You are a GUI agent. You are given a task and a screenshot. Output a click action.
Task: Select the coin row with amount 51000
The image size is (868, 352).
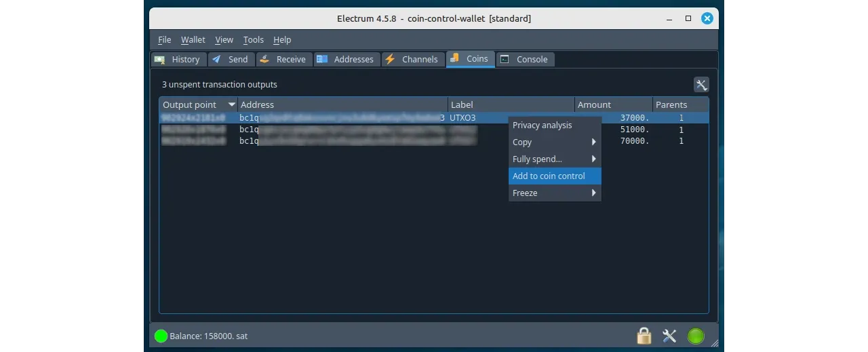pos(434,130)
